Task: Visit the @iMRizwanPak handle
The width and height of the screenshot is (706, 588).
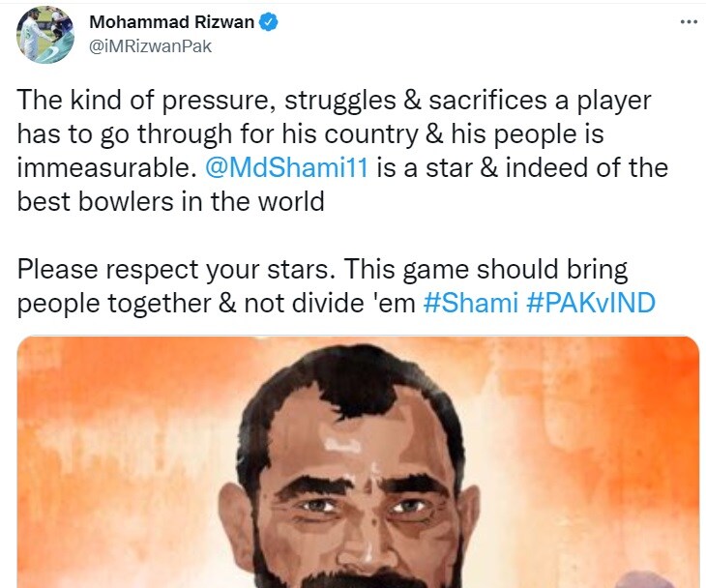Action: point(150,46)
